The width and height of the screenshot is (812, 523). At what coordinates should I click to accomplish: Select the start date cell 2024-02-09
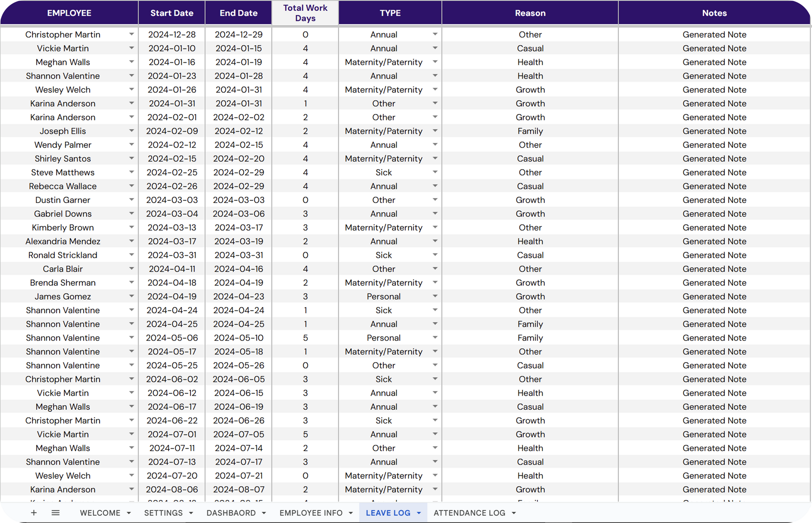coord(172,131)
